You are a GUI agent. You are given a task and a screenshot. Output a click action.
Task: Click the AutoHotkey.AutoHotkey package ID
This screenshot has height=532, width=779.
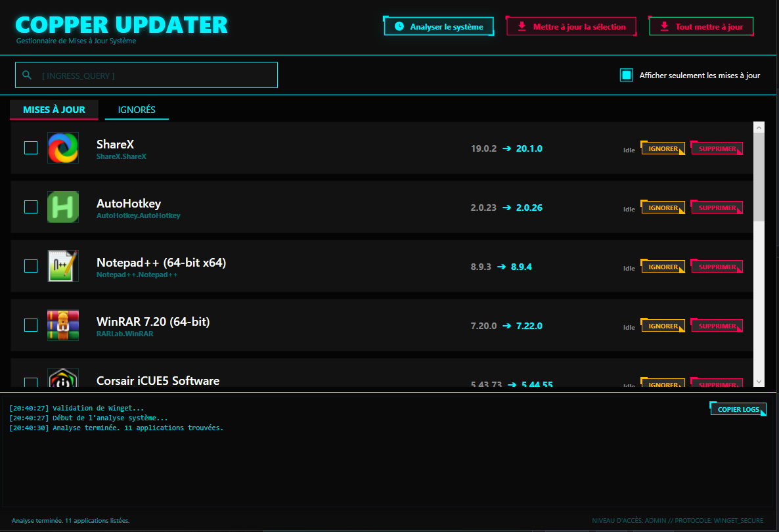138,215
